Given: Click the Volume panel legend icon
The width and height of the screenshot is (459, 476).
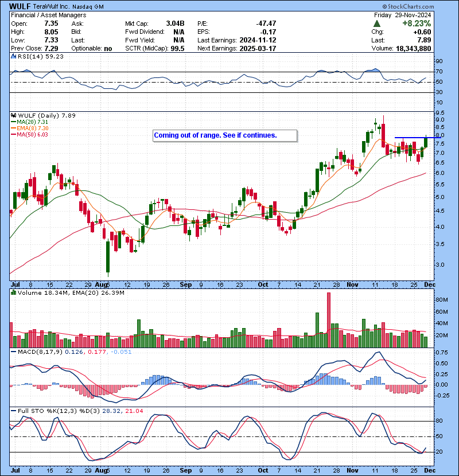Looking at the screenshot, I should point(13,292).
